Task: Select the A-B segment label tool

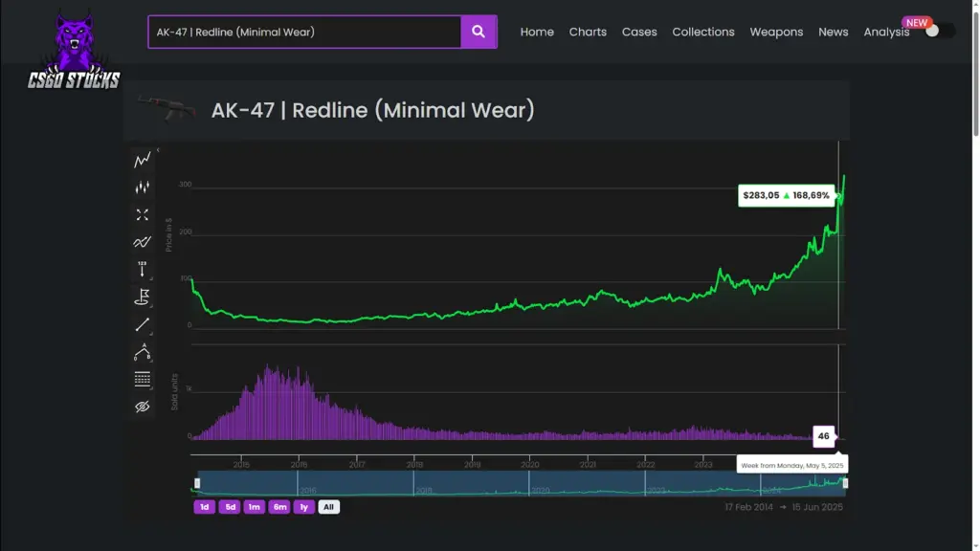Action: 143,352
